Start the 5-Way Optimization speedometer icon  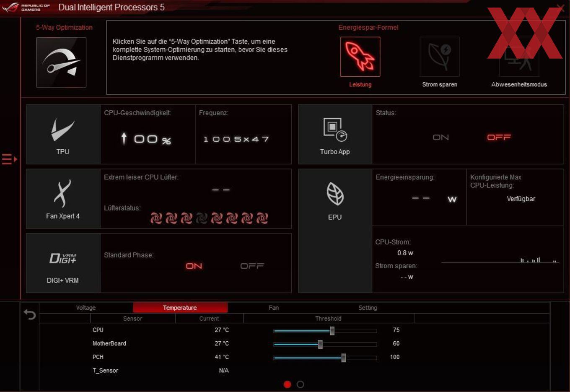pyautogui.click(x=61, y=62)
